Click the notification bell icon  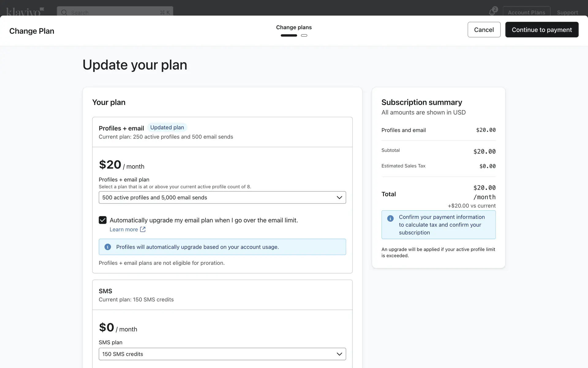[x=492, y=12]
